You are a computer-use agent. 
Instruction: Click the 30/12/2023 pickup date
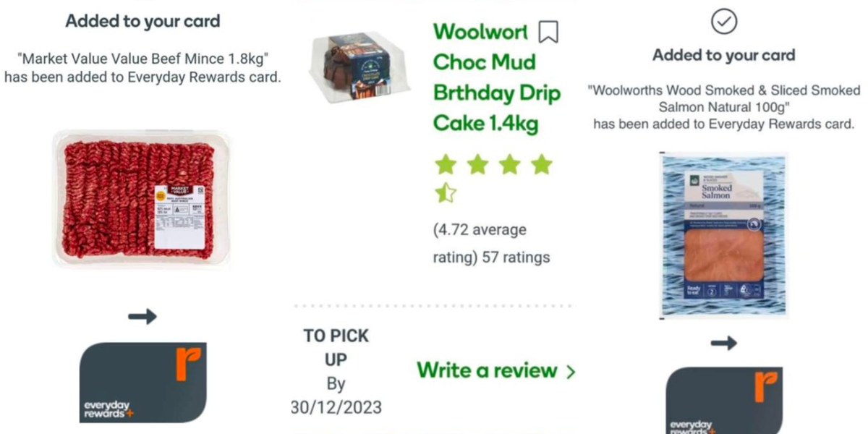click(x=337, y=406)
